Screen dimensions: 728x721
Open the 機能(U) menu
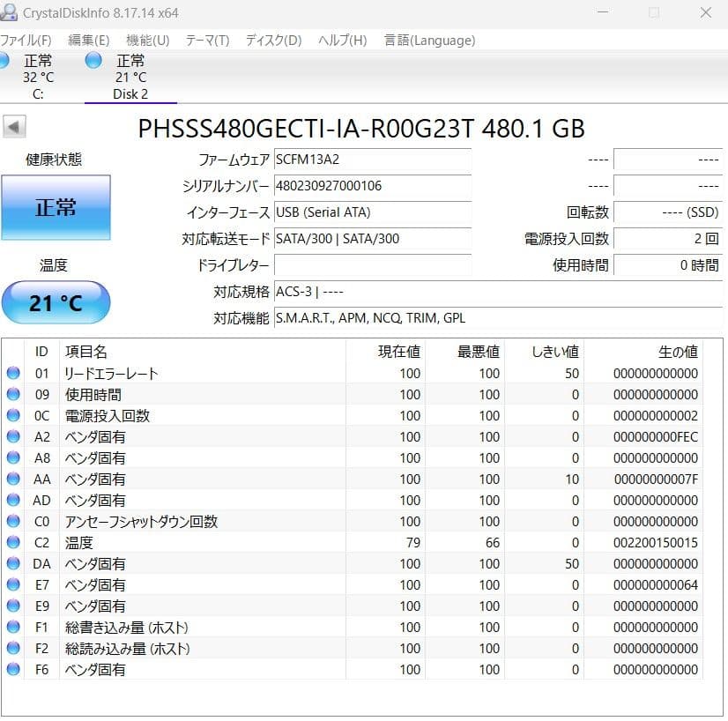[x=148, y=41]
